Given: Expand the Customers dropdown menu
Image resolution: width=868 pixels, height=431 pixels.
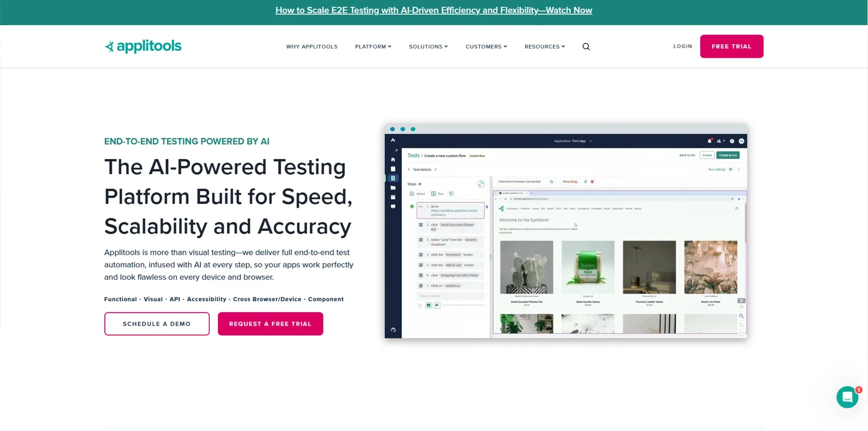Looking at the screenshot, I should 486,47.
